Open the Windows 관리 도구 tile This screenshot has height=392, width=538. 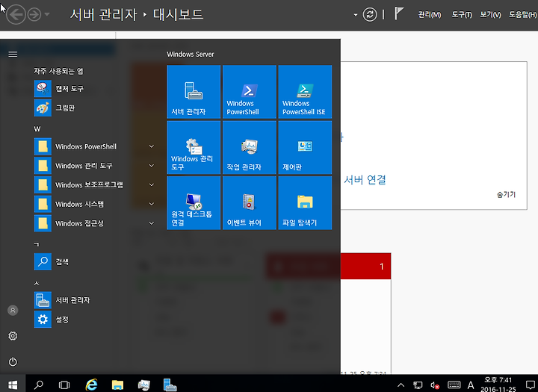coord(194,147)
